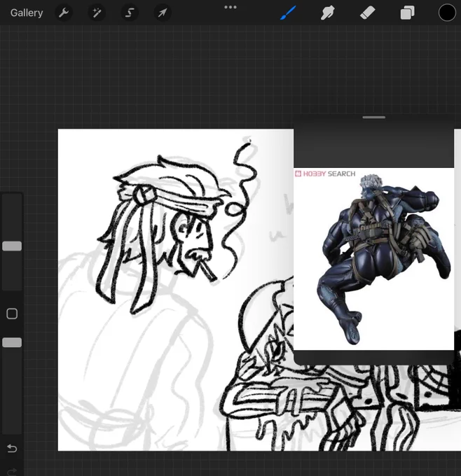The height and width of the screenshot is (476, 461).
Task: Open the three-dot options at top
Action: [230, 7]
